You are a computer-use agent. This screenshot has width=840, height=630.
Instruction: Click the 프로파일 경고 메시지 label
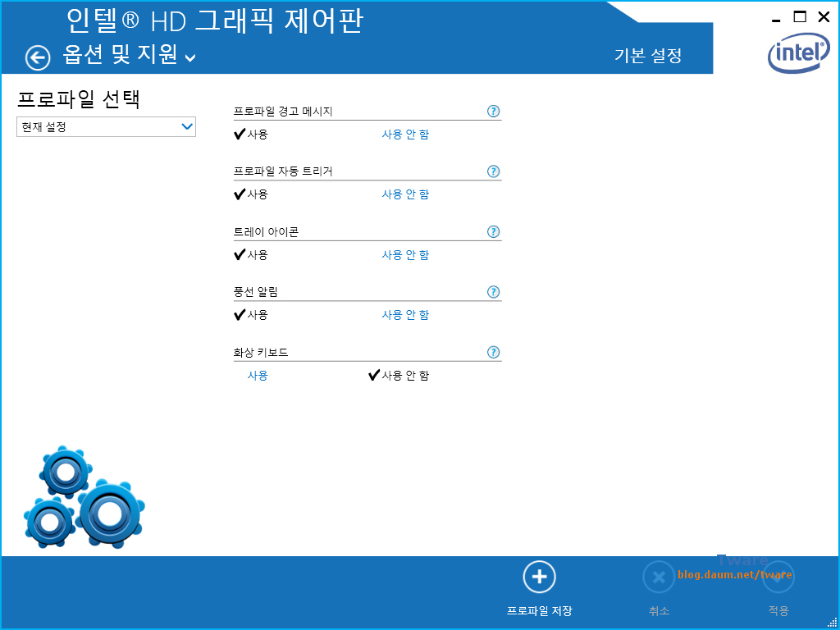(283, 112)
